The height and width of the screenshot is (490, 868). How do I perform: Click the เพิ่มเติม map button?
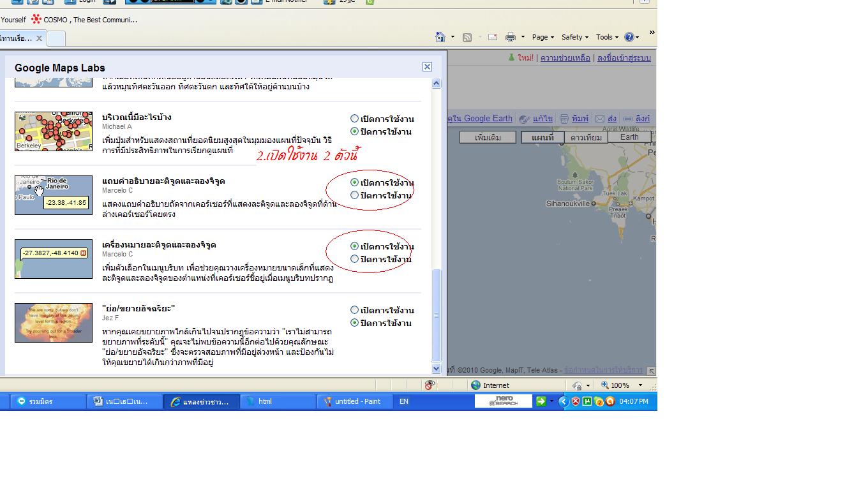pos(488,137)
